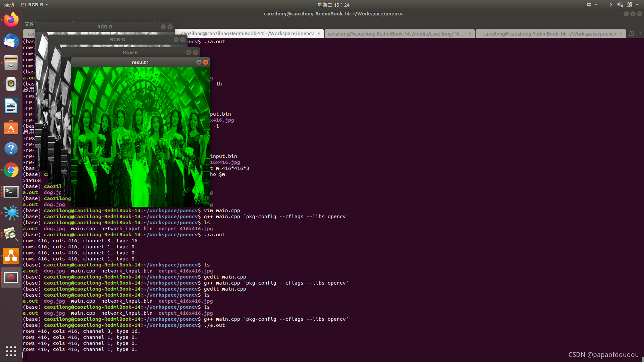
Task: Open the blue starburst app in dock
Action: click(x=11, y=213)
